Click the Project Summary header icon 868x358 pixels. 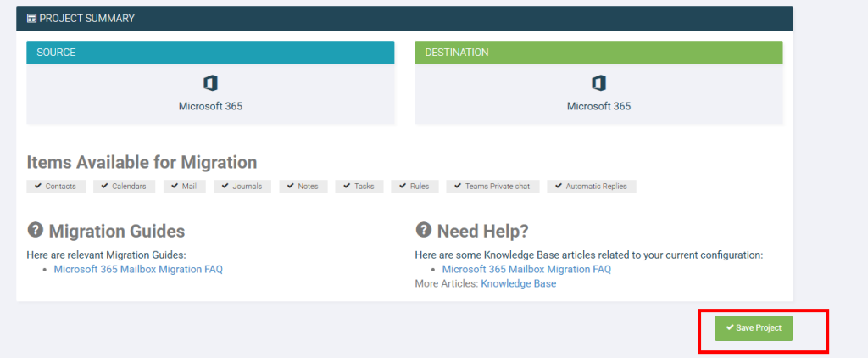pyautogui.click(x=31, y=19)
